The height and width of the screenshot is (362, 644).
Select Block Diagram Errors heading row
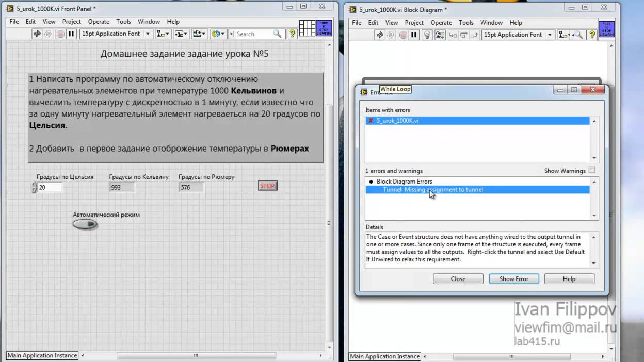(477, 182)
